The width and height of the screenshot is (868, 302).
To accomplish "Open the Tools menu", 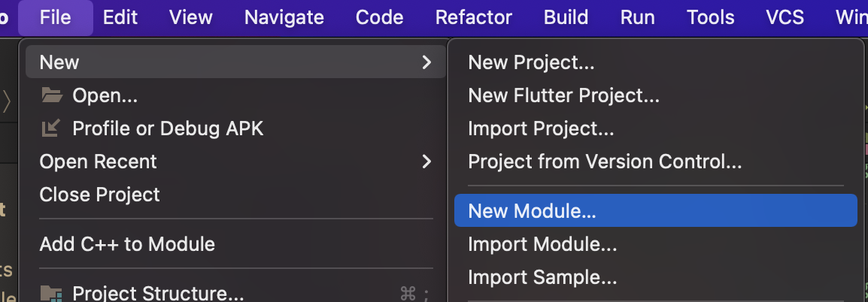I will pos(710,18).
